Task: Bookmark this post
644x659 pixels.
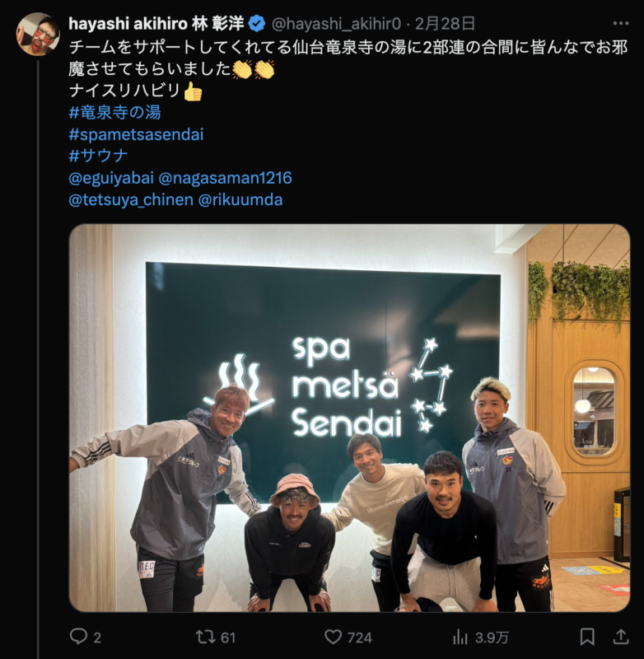Action: [x=587, y=637]
